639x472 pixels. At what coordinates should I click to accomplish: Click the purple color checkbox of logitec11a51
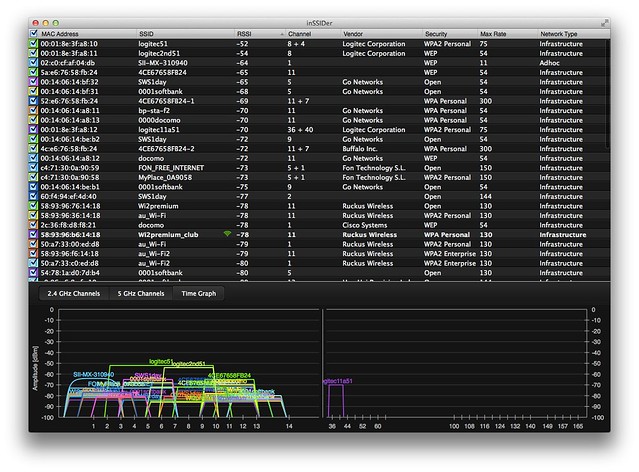click(x=33, y=130)
